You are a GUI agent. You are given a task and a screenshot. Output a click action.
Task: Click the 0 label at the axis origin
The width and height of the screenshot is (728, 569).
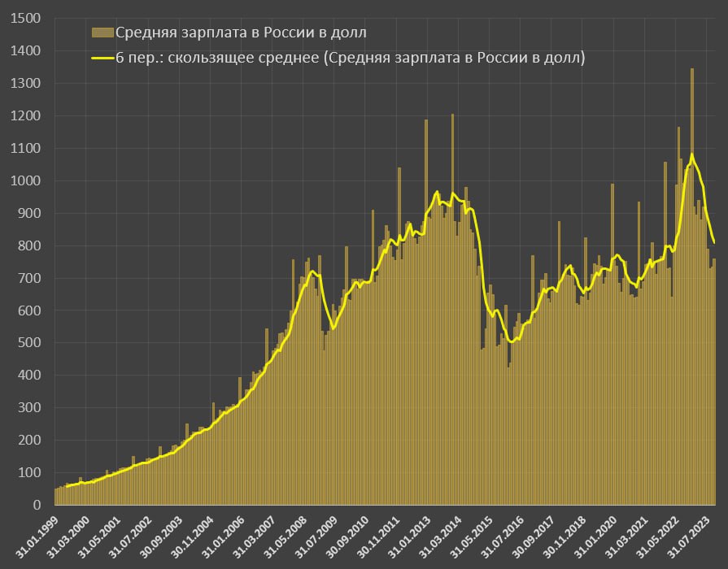tap(39, 506)
